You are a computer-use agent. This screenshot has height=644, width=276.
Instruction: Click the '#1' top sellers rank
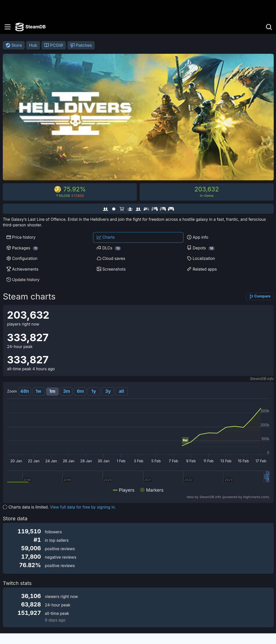(x=37, y=540)
